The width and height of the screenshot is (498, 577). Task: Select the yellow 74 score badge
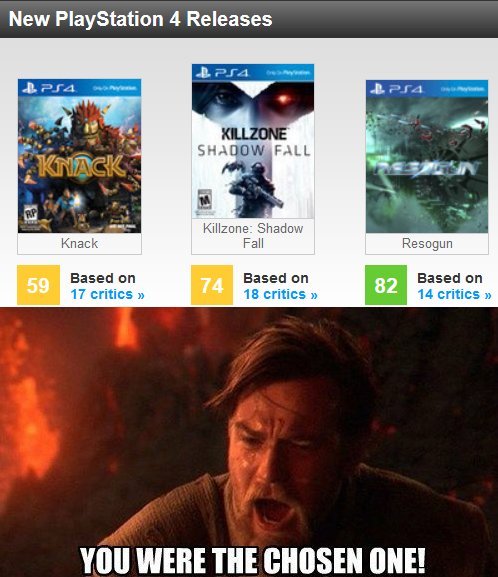tap(212, 285)
